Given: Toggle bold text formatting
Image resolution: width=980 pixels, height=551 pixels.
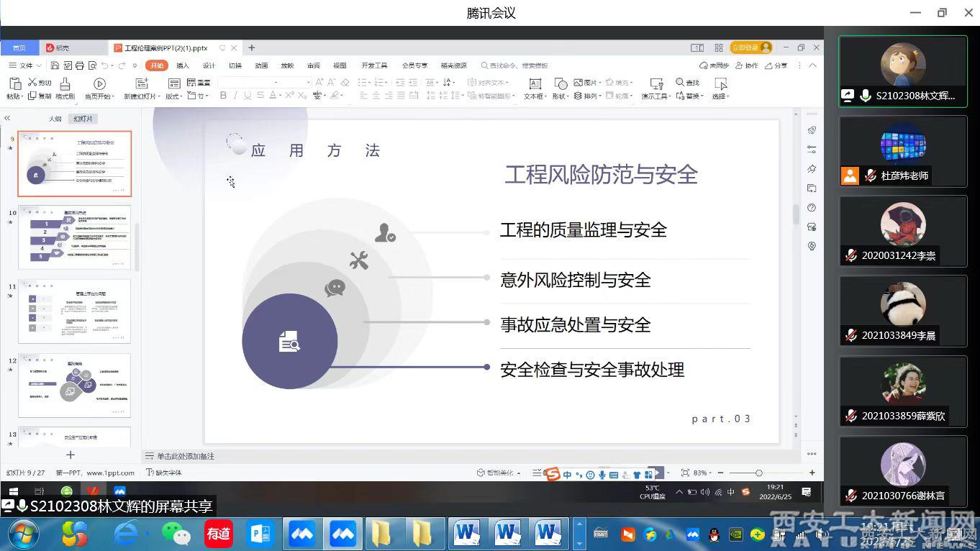Looking at the screenshot, I should click(x=223, y=96).
